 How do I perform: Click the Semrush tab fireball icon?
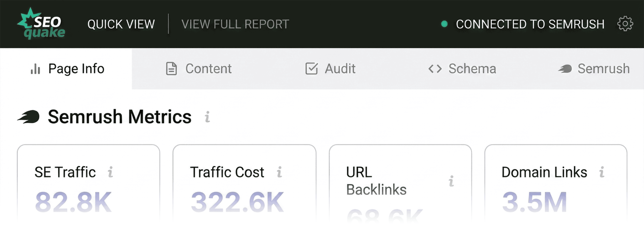click(x=565, y=69)
